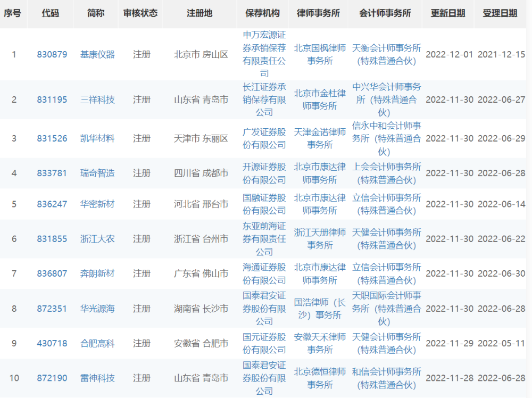This screenshot has height=398, width=532.
Task: Click accounting firm 中兴华会计师事务所
Action: point(386,99)
